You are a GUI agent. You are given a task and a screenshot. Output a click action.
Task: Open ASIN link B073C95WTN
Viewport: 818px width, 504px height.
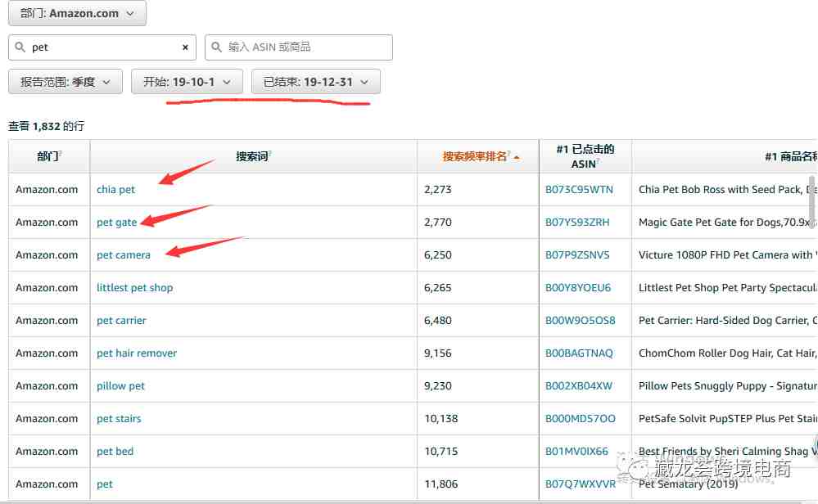(x=579, y=190)
